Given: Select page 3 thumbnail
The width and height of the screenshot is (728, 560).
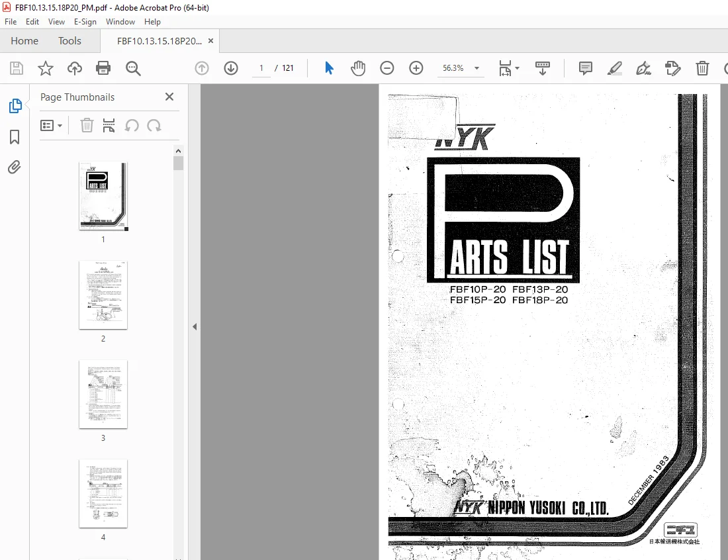Looking at the screenshot, I should pos(103,395).
